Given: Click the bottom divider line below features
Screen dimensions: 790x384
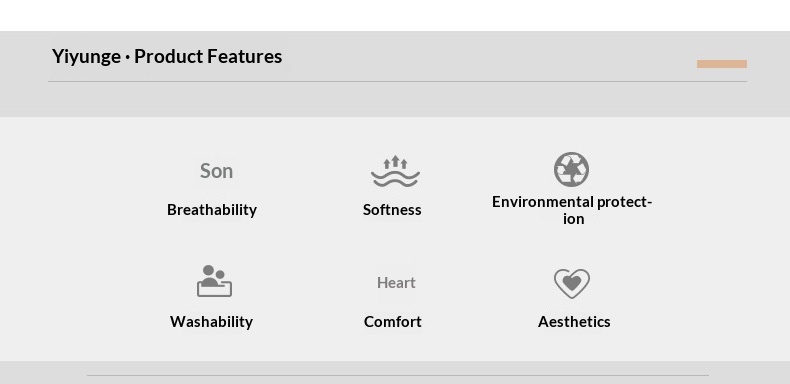Looking at the screenshot, I should [398, 375].
